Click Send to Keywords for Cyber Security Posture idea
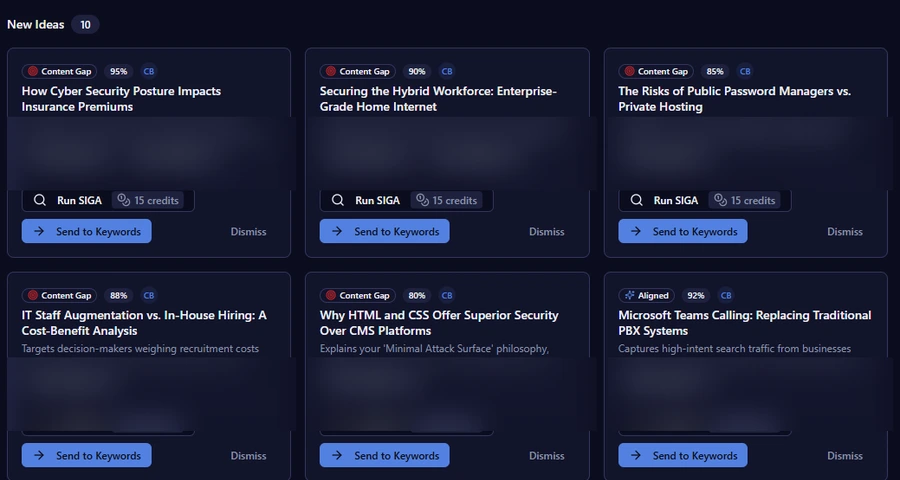This screenshot has height=480, width=900. pos(87,231)
